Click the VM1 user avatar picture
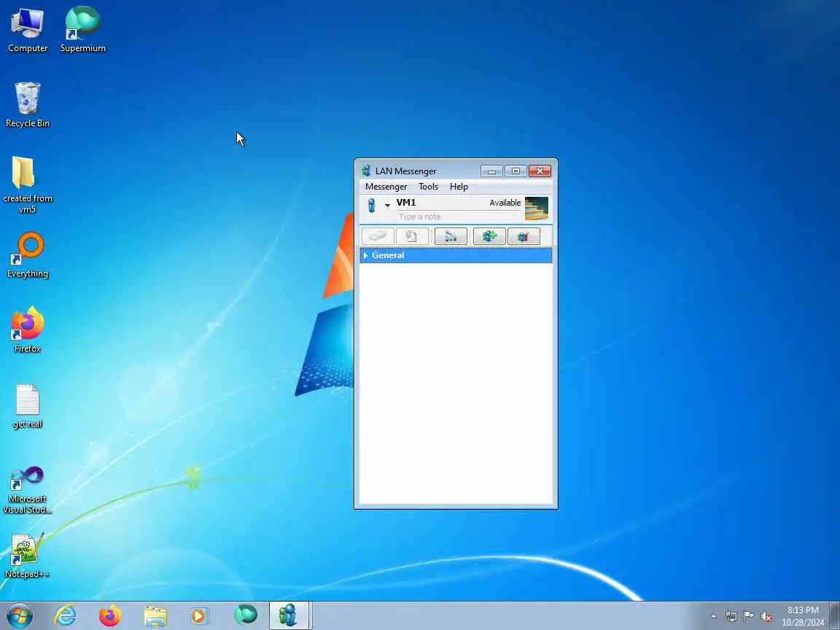The image size is (840, 630). pos(536,209)
